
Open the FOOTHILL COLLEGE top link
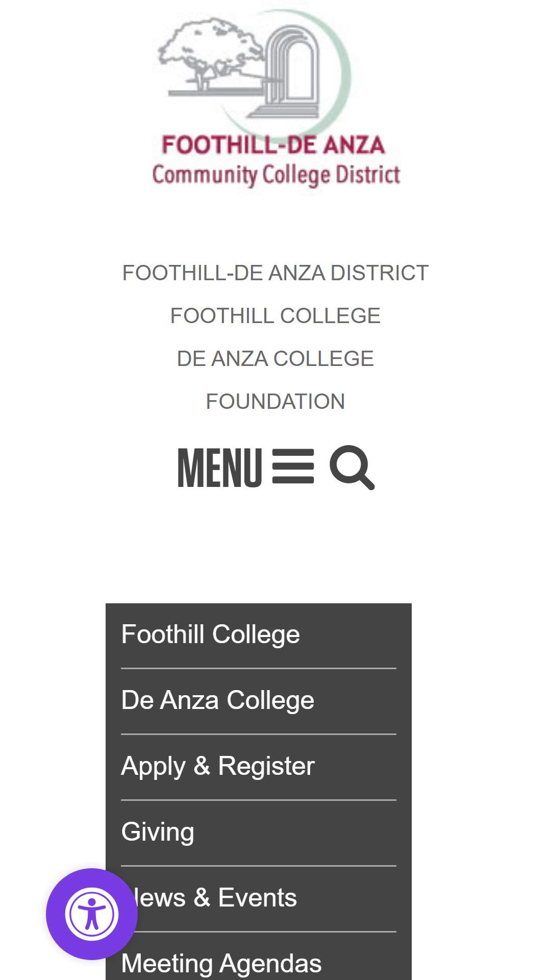275,315
